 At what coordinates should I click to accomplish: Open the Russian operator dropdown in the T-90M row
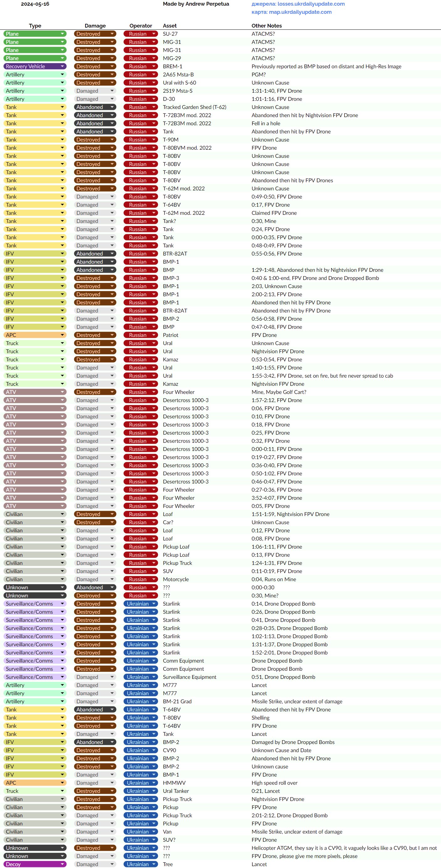tap(141, 140)
